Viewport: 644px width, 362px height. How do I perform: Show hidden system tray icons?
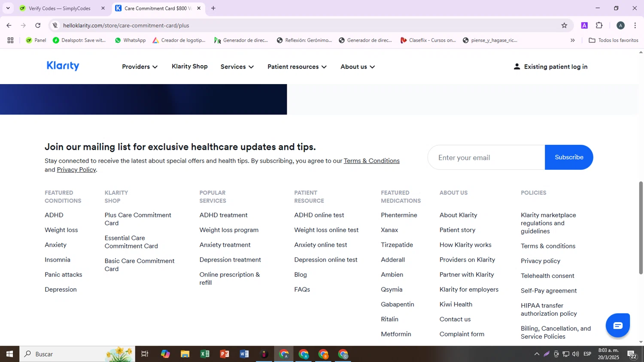(537, 354)
